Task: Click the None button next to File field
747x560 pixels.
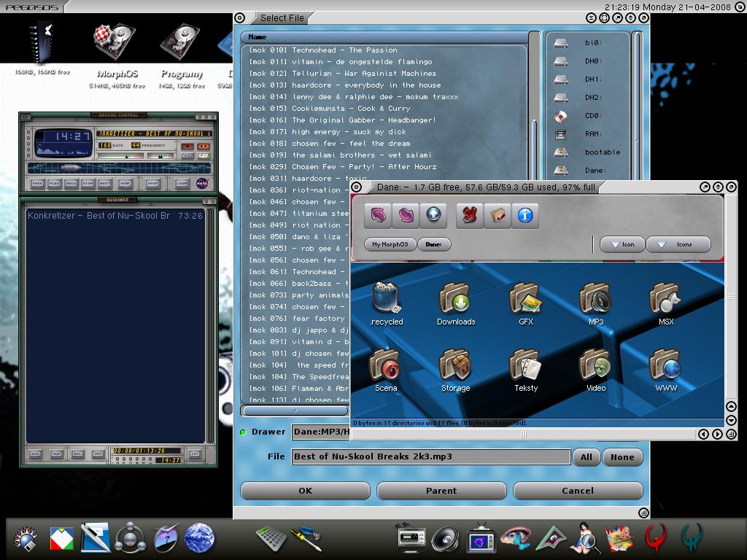Action: click(622, 457)
